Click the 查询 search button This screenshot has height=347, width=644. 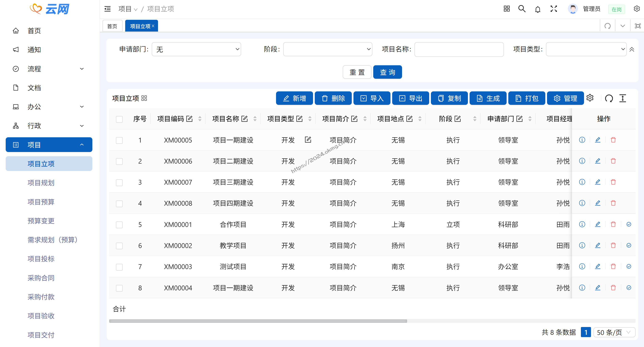(x=387, y=72)
